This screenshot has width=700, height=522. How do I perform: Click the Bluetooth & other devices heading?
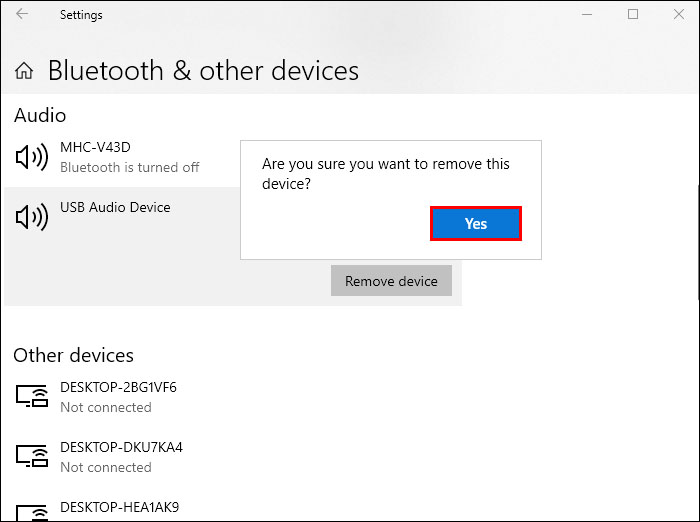(203, 71)
